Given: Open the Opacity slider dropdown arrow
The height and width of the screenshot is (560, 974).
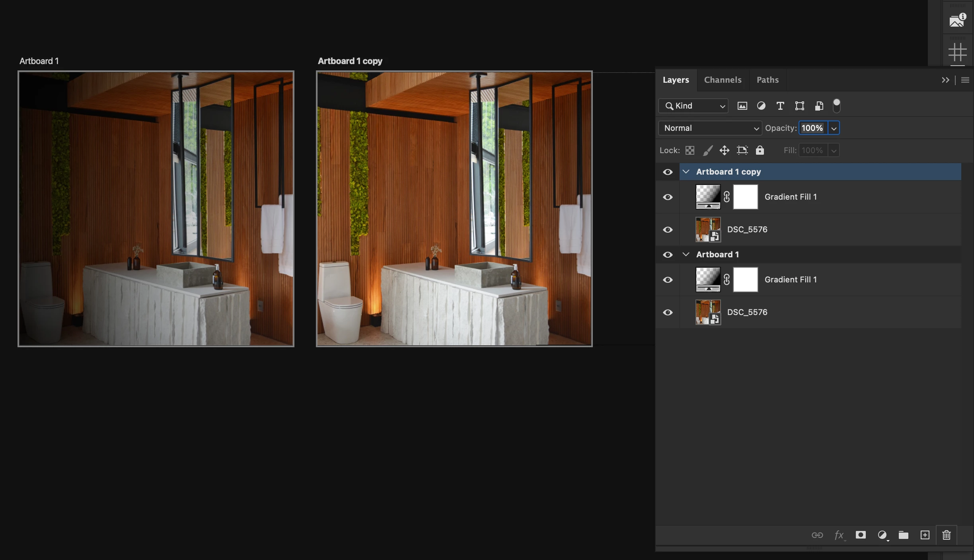Looking at the screenshot, I should click(834, 128).
